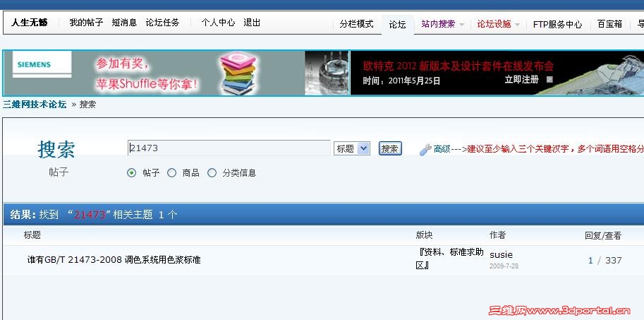Viewport: 644px width, 320px height.
Task: Open the SIEMENS logo banner
Action: (42, 64)
